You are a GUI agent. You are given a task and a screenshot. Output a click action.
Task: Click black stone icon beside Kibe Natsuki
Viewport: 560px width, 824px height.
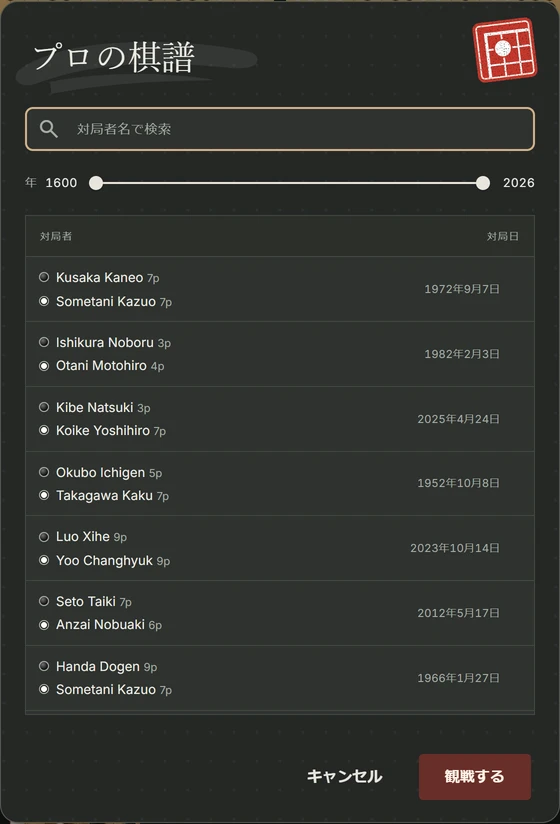click(44, 407)
